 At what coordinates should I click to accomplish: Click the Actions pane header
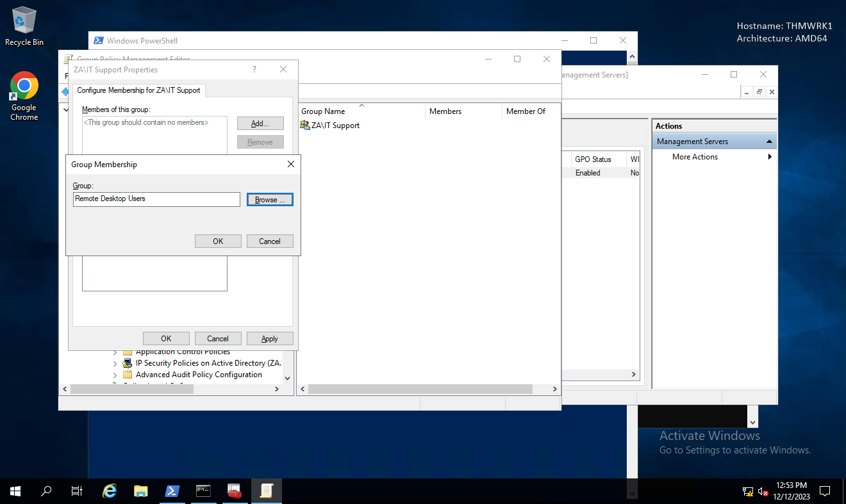(714, 126)
